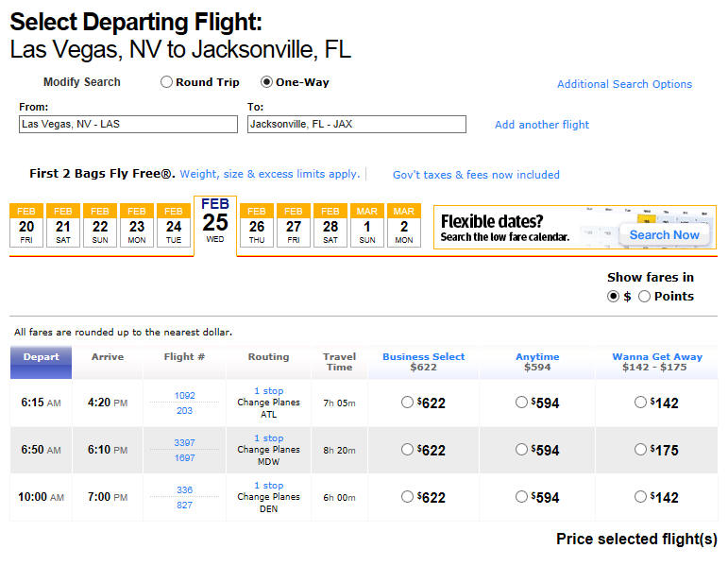Click Price selected flight(s) button
Viewport: 728px width, 566px height.
coord(636,539)
